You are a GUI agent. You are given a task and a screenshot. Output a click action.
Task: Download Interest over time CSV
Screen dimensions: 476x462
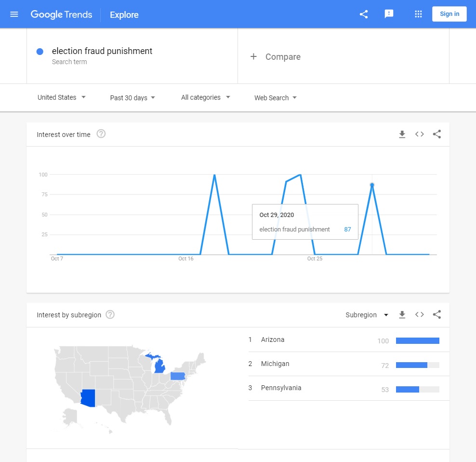402,134
